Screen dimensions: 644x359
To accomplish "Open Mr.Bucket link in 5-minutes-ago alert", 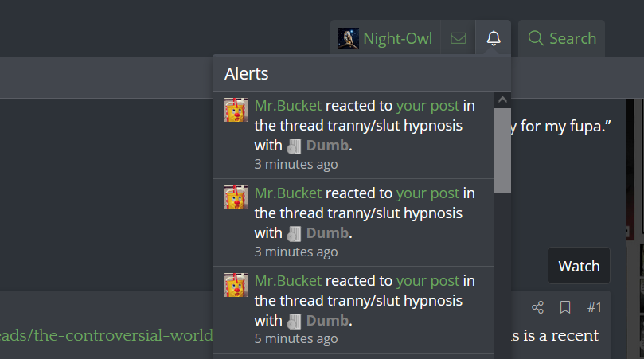I will pyautogui.click(x=288, y=280).
